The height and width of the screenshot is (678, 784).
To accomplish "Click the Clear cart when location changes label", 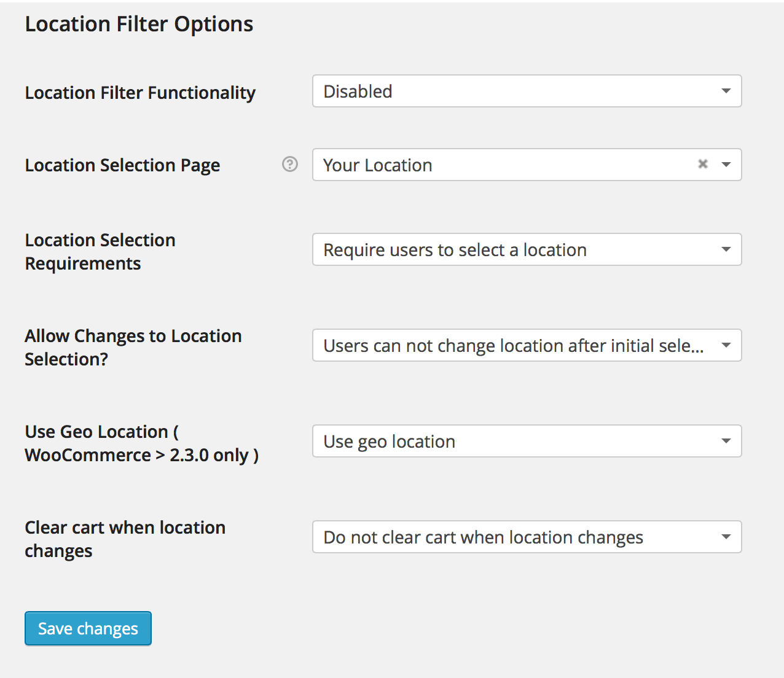I will click(x=125, y=539).
